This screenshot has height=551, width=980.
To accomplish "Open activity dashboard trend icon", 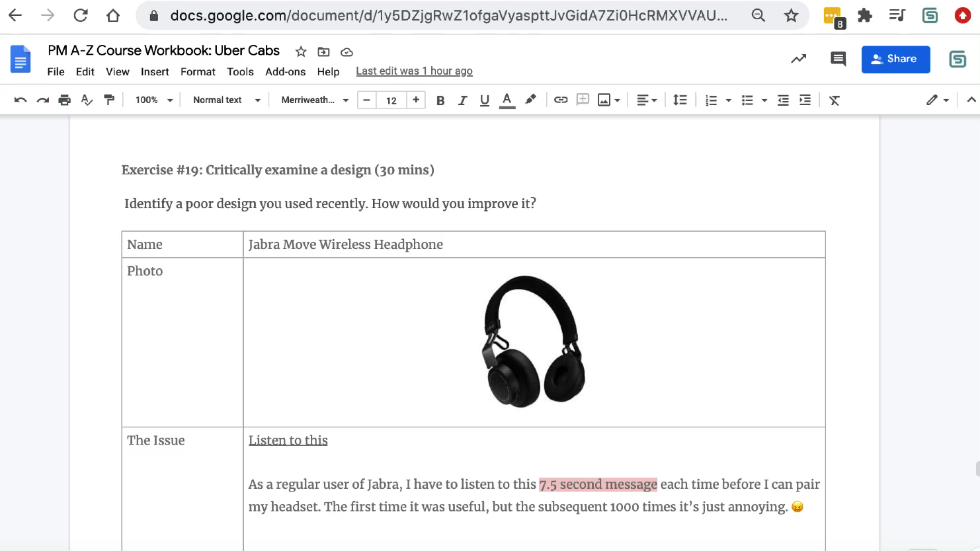I will (x=798, y=59).
